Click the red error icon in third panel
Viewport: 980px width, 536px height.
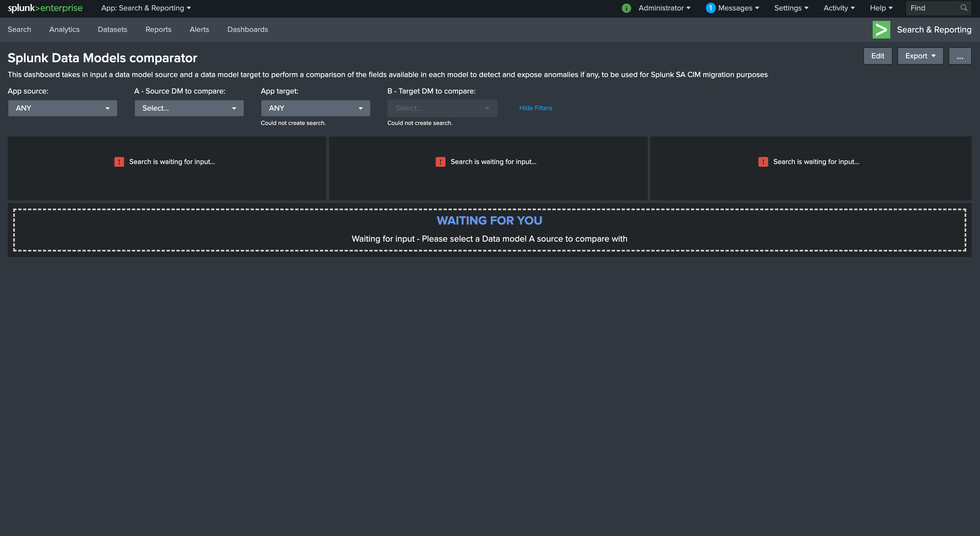point(763,162)
